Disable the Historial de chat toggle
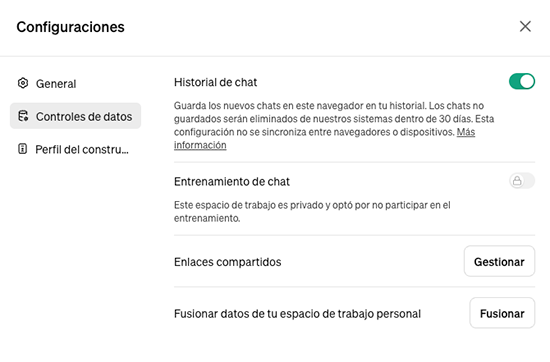 coord(522,81)
